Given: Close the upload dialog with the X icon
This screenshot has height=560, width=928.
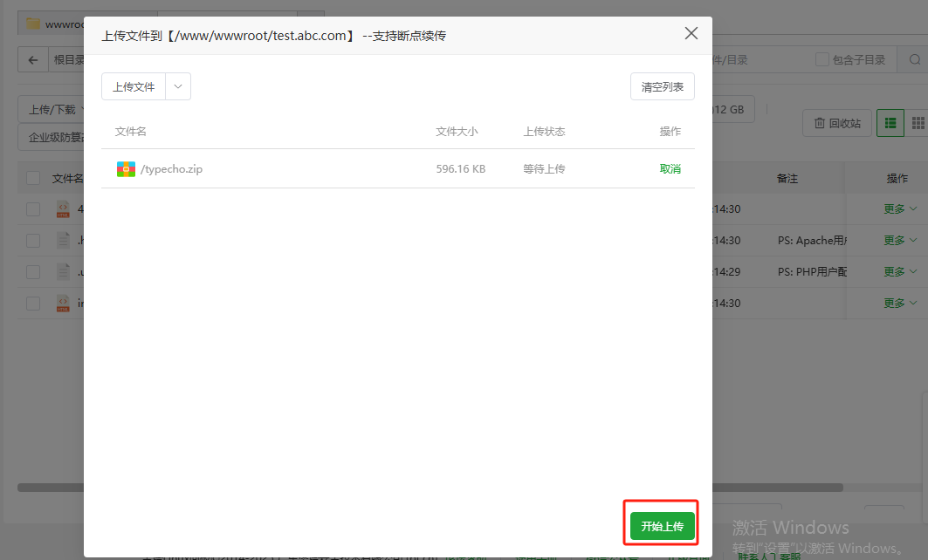Looking at the screenshot, I should pyautogui.click(x=691, y=34).
